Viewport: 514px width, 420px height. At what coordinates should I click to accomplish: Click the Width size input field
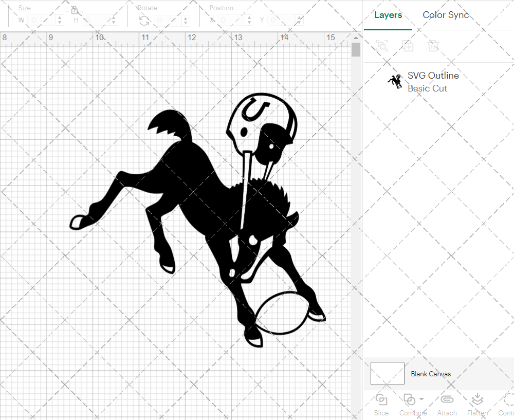tap(41, 21)
